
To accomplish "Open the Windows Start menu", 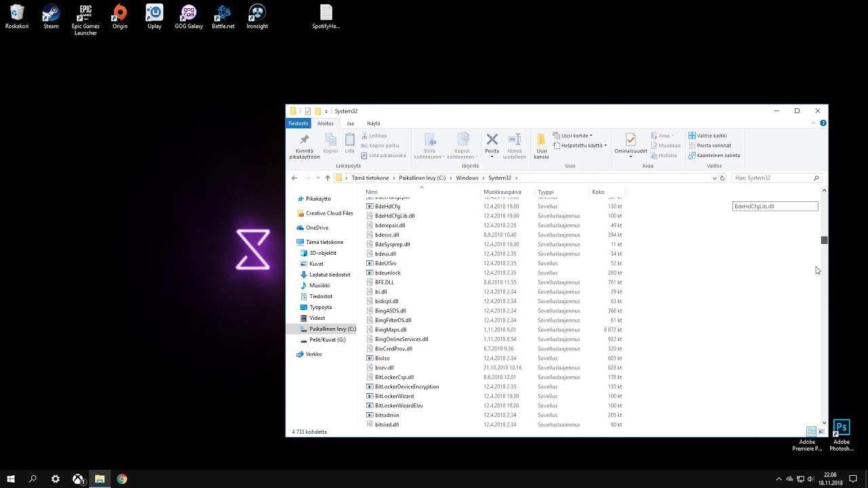I will [11, 479].
